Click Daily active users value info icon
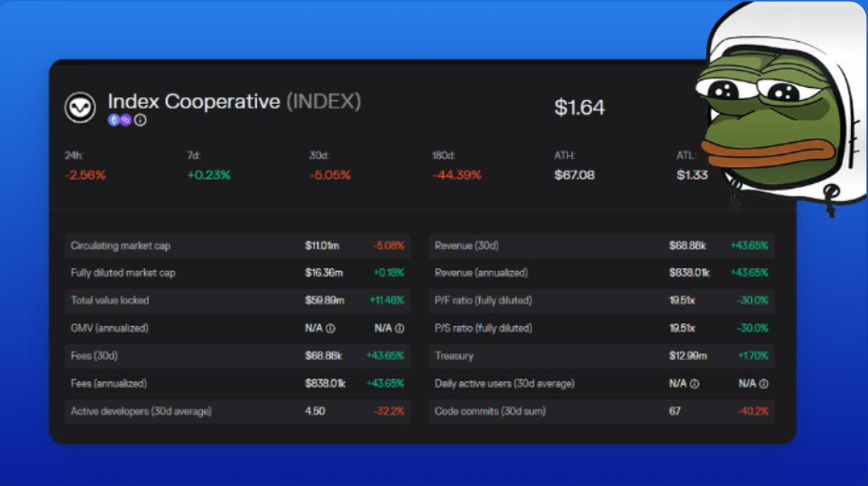This screenshot has height=486, width=868. point(694,384)
